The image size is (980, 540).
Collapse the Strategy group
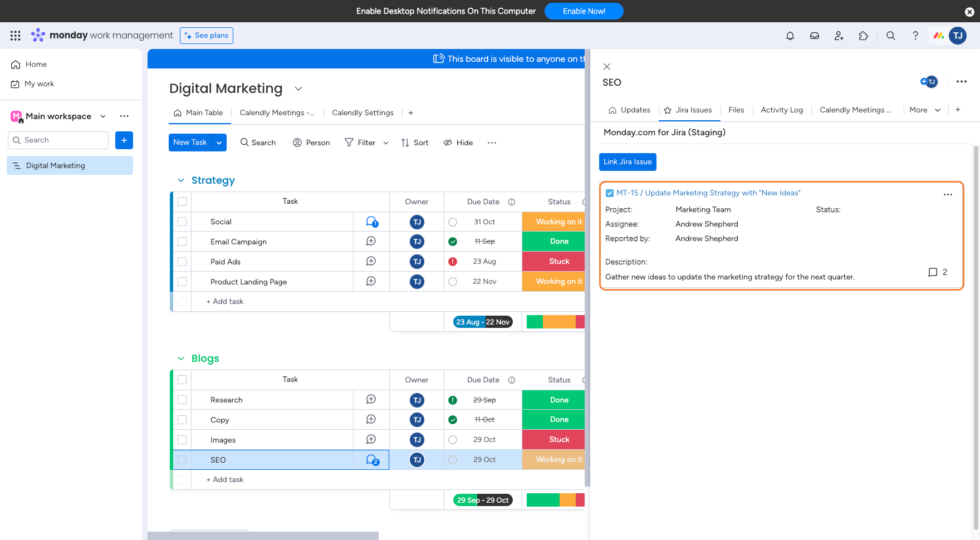[x=181, y=180]
